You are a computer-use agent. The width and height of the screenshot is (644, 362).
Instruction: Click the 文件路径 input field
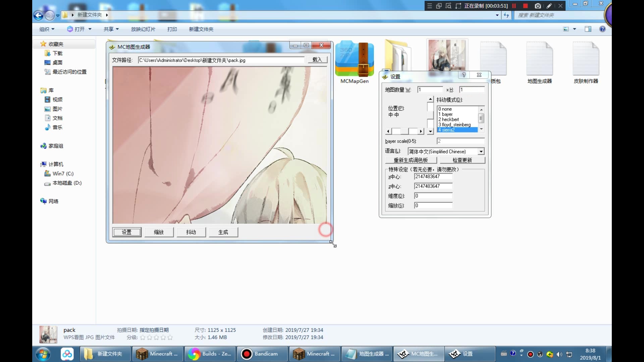click(221, 60)
